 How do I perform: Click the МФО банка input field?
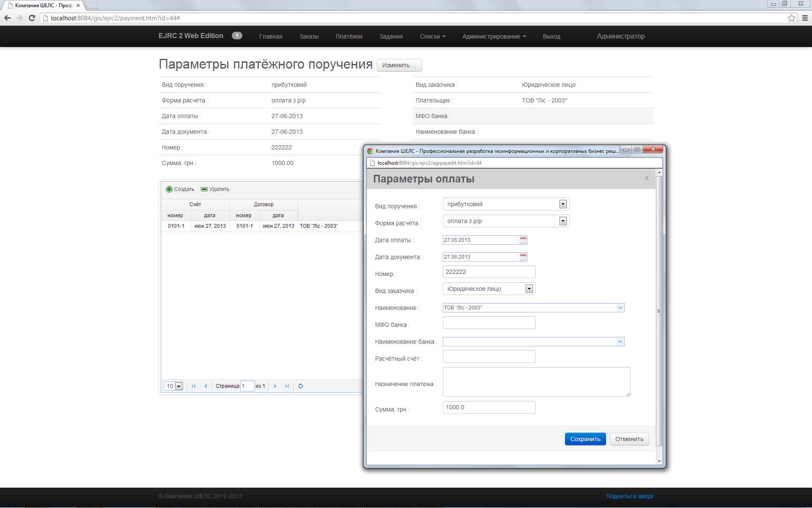click(489, 323)
